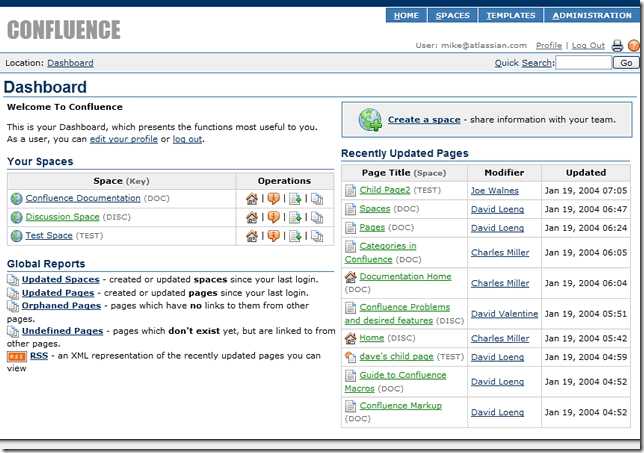This screenshot has width=644, height=453.
Task: Open the Undefined Pages report
Action: 62,331
